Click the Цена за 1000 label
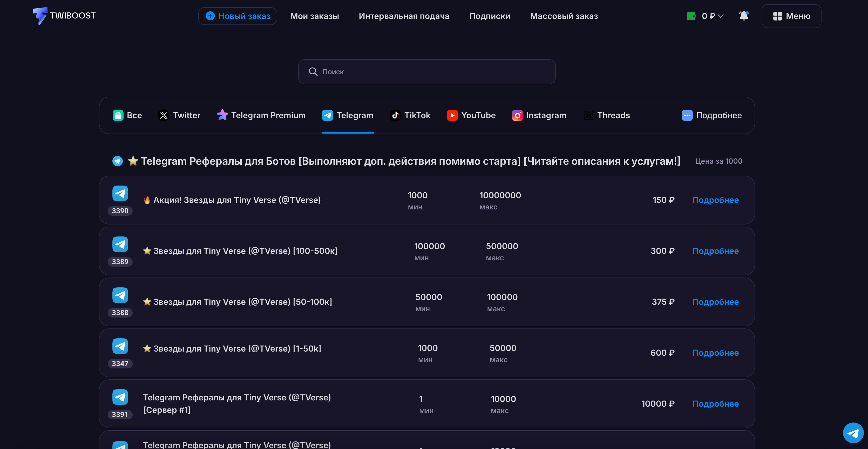Image resolution: width=868 pixels, height=449 pixels. 719,161
